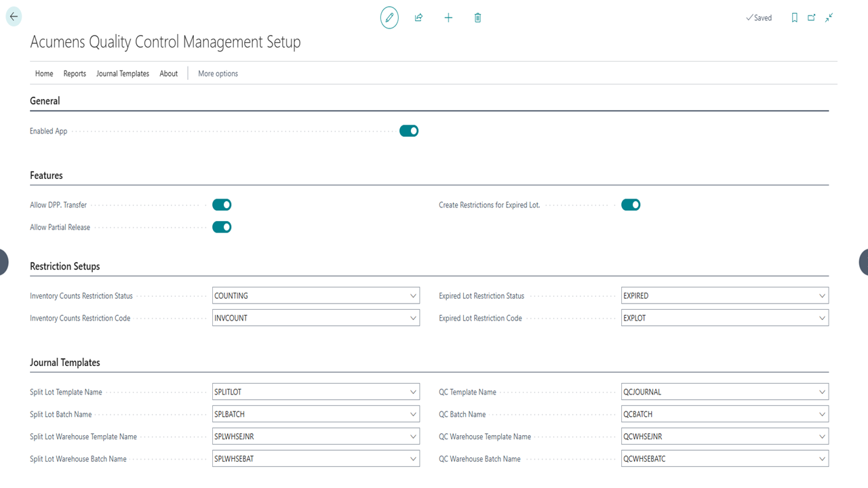Click the Split Lot Batch Name field
Viewport: 868px width, 488px height.
point(309,414)
